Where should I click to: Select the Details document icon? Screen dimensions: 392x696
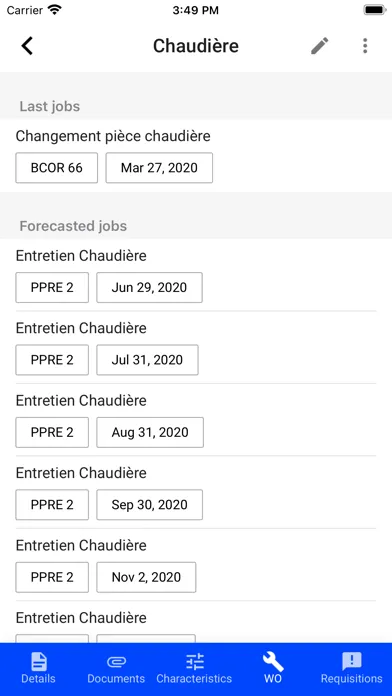(39, 661)
